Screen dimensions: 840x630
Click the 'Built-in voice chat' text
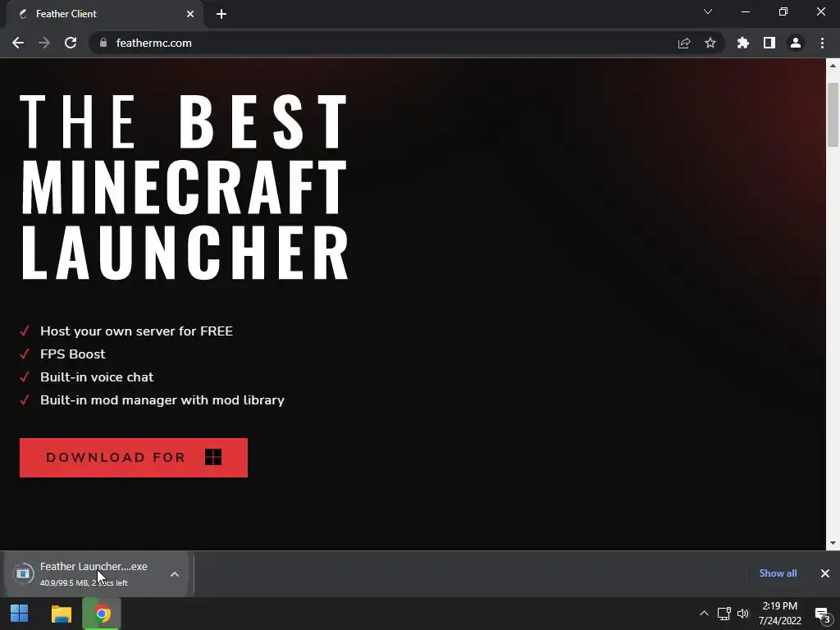[x=97, y=377]
